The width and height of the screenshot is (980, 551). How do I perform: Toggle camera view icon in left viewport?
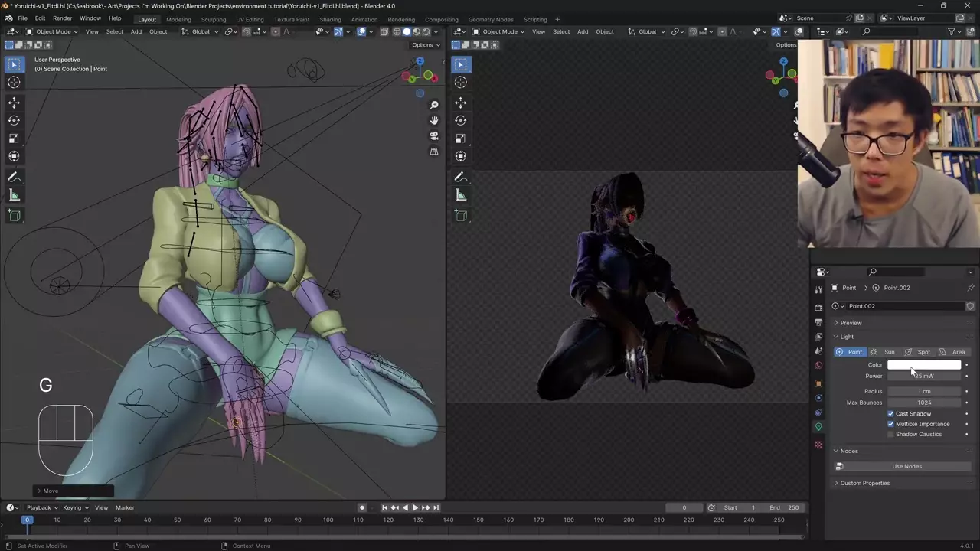(x=434, y=135)
